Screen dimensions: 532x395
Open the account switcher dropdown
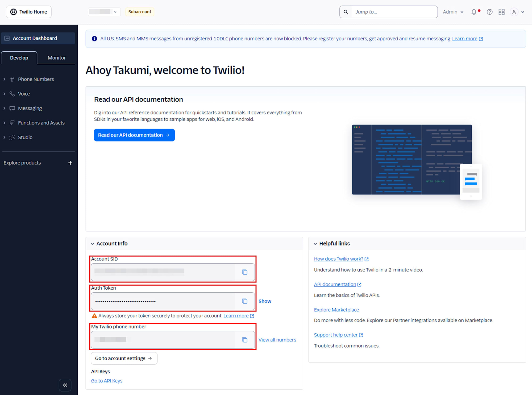(104, 12)
